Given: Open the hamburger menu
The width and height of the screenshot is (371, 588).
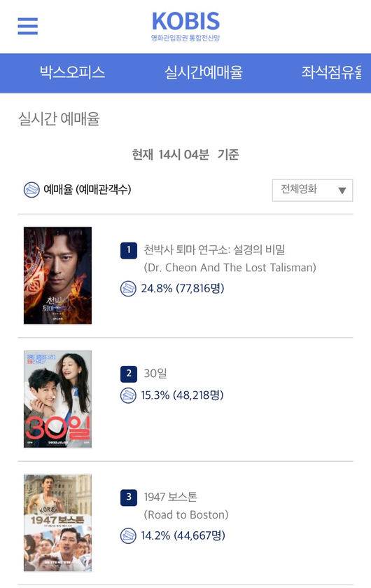Looking at the screenshot, I should coord(28,26).
